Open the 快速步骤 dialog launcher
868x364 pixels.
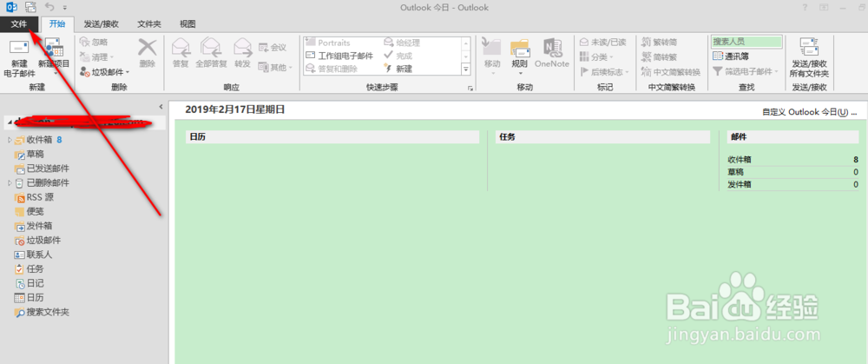click(x=470, y=88)
